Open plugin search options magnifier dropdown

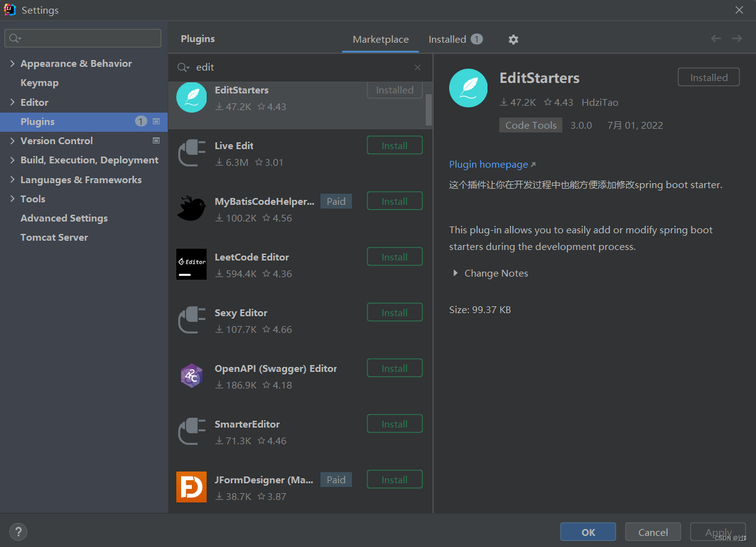pos(184,67)
